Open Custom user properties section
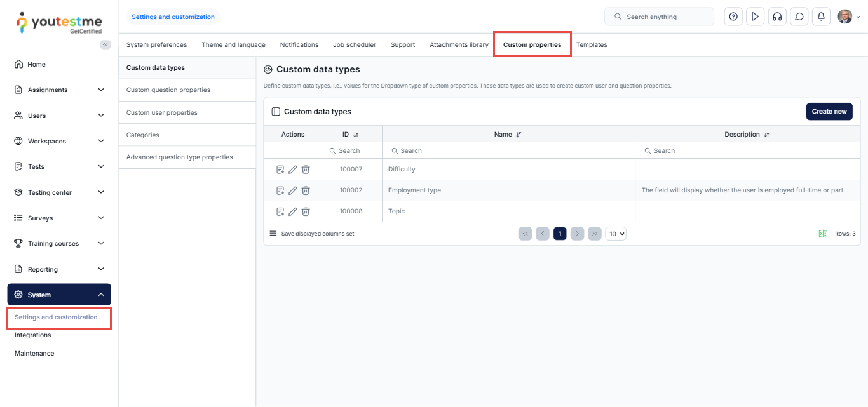This screenshot has width=868, height=407. (x=162, y=113)
